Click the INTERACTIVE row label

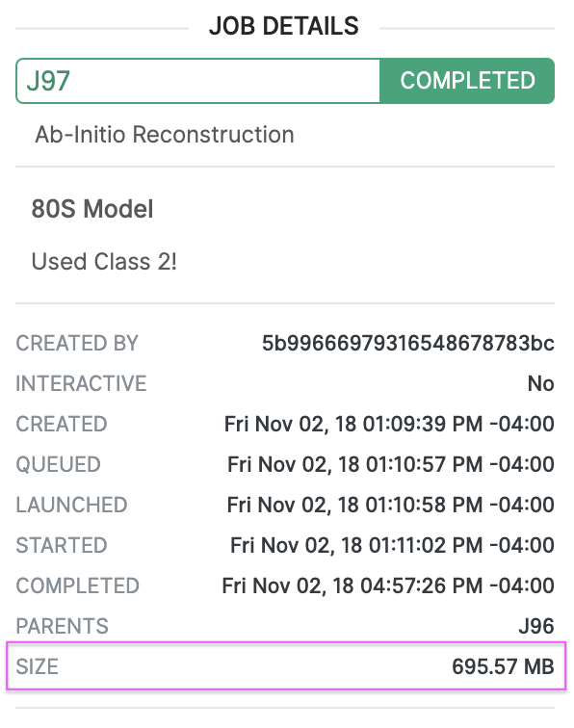click(81, 383)
